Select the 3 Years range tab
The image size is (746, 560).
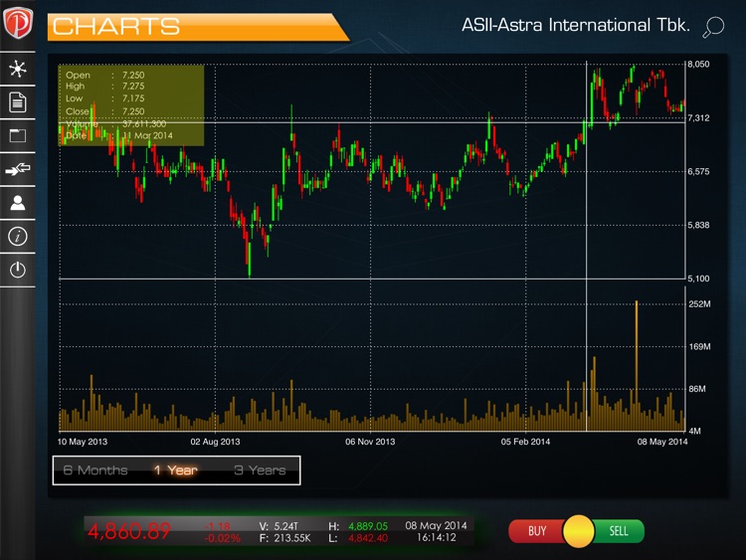[260, 470]
